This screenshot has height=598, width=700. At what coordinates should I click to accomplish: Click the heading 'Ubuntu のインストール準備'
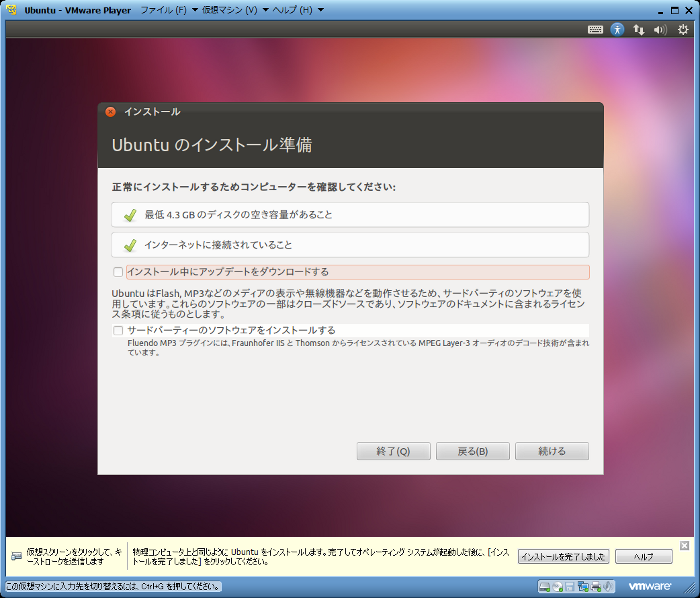pyautogui.click(x=212, y=145)
